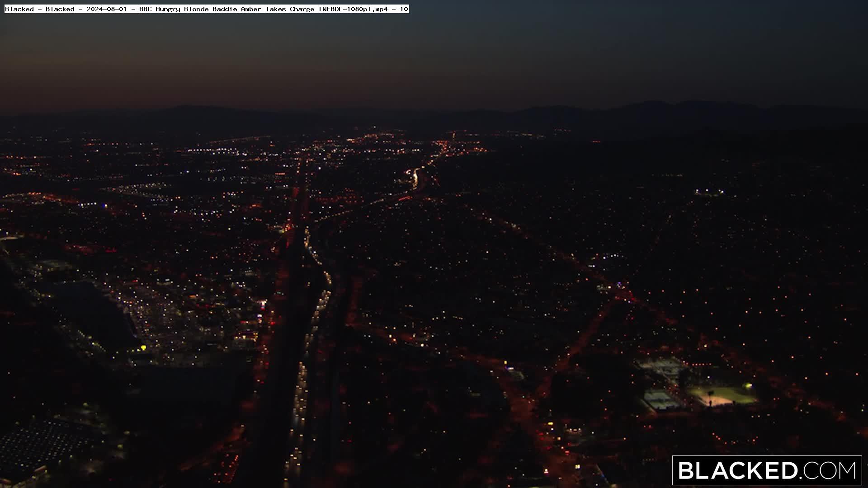Click the word 'Blacked' starting the title overlay
The image size is (868, 488).
pos(19,9)
